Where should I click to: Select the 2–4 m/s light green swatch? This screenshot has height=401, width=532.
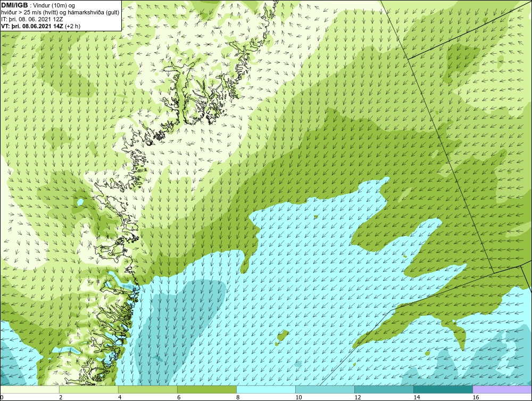click(x=88, y=389)
